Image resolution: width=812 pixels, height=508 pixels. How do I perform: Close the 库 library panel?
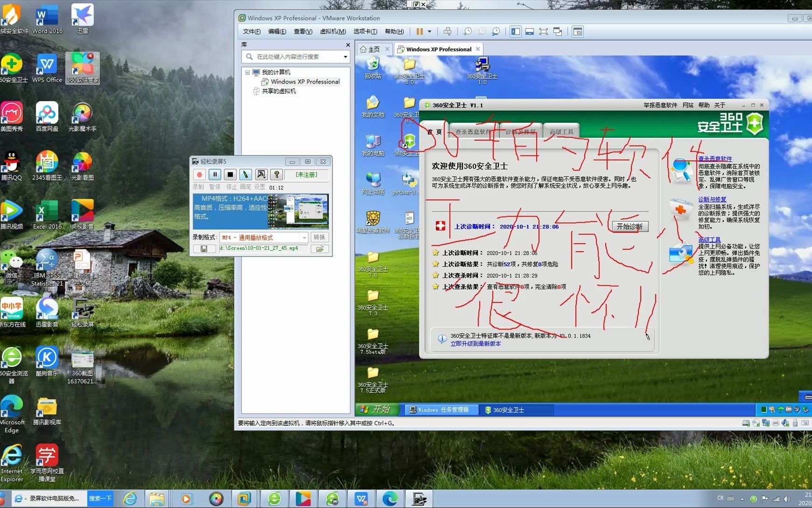point(348,45)
